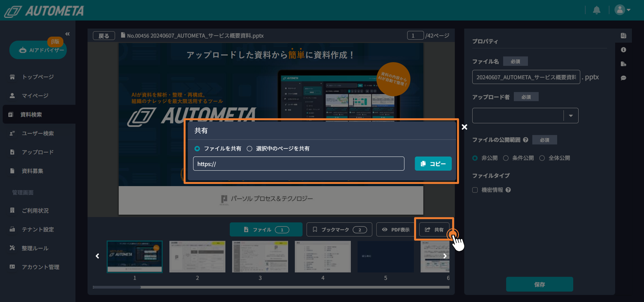Screen dimensions: 644x302
Task: Click the PDF表示 button
Action: click(x=396, y=229)
